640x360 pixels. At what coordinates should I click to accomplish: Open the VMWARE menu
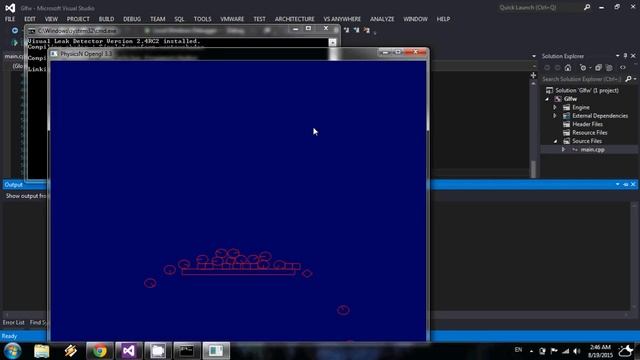[x=232, y=19]
